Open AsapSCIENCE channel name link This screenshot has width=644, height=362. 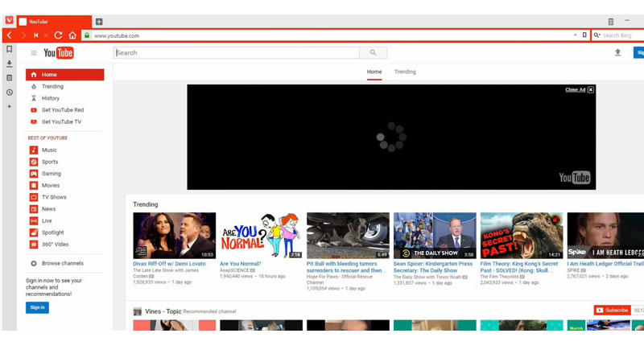[234, 270]
